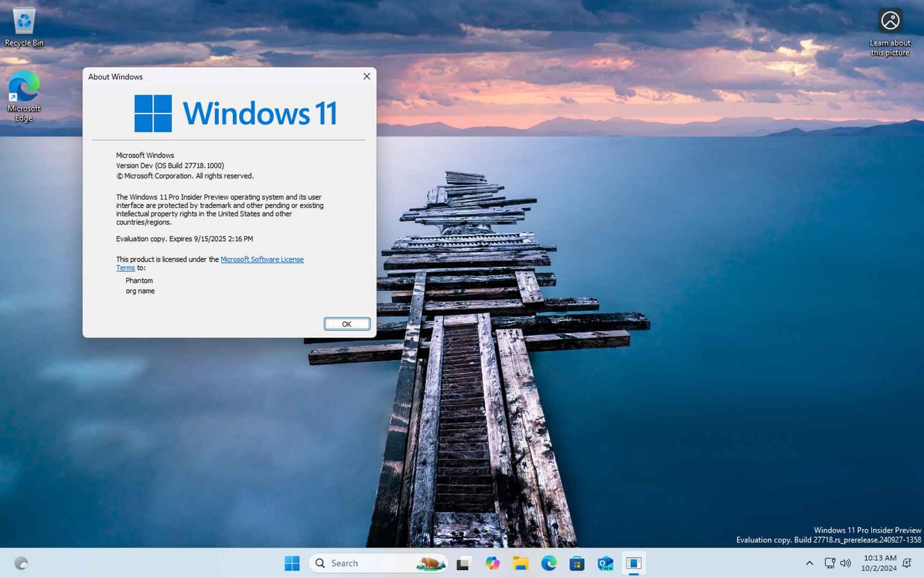
Task: Open Microsoft Edge in taskbar
Action: 549,563
